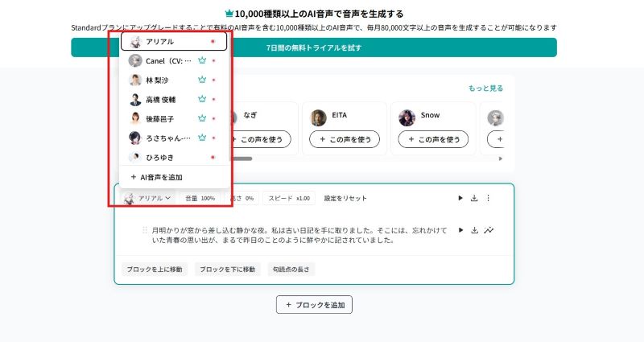Download the block audio from header toolbar
The height and width of the screenshot is (342, 644).
click(474, 198)
